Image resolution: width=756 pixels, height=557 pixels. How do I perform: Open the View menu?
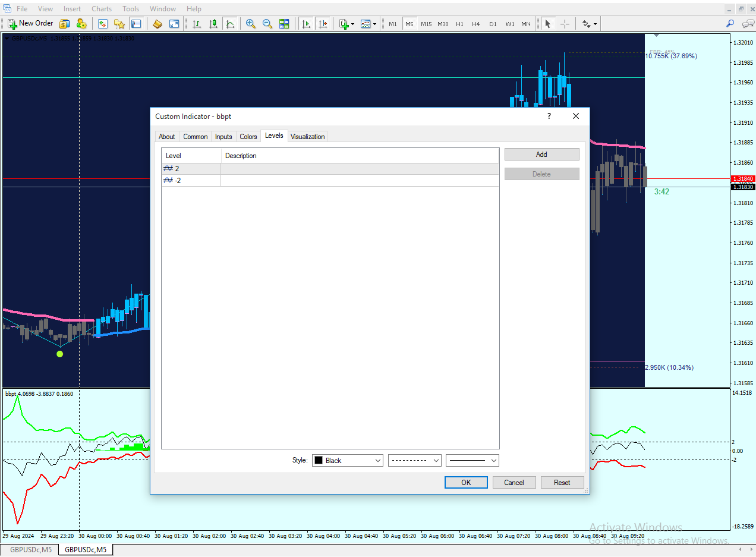click(45, 9)
